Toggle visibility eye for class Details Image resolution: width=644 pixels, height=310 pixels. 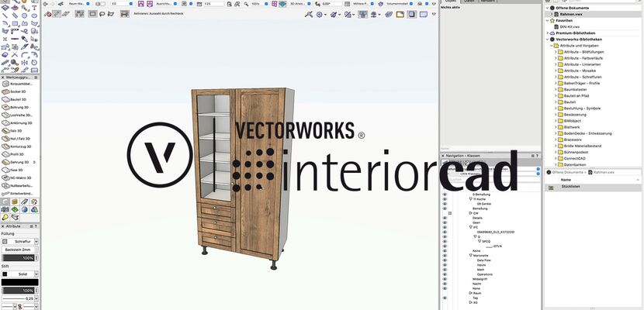[445, 218]
